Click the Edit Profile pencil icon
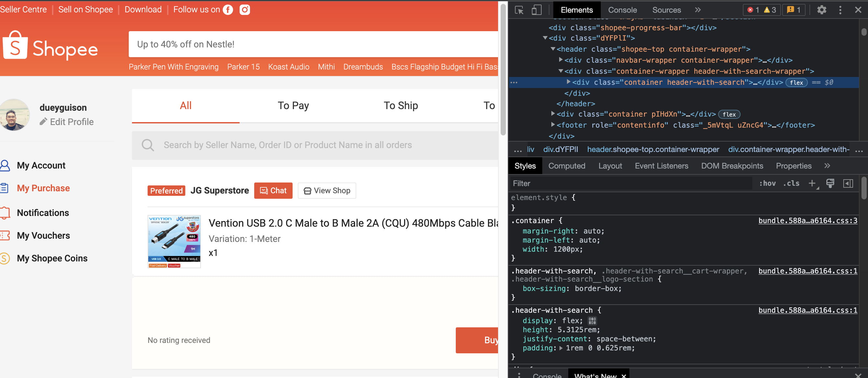The image size is (868, 378). [x=43, y=121]
